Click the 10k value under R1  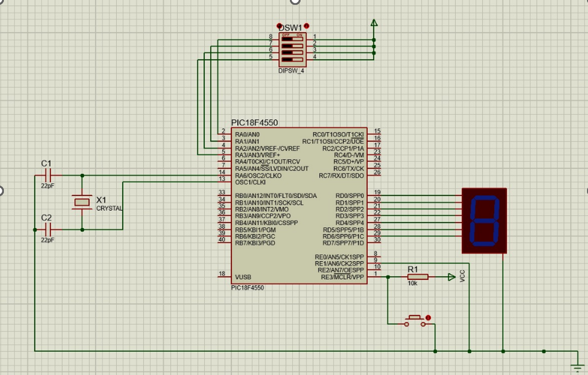click(412, 284)
